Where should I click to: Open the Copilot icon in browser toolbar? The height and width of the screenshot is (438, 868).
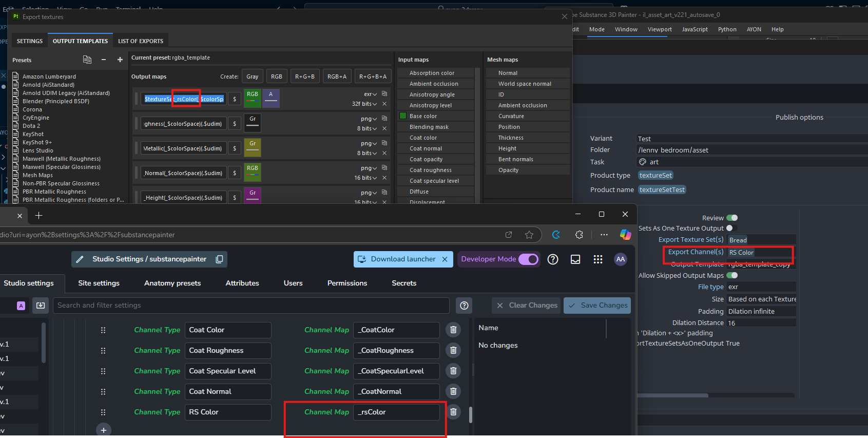pyautogui.click(x=625, y=235)
